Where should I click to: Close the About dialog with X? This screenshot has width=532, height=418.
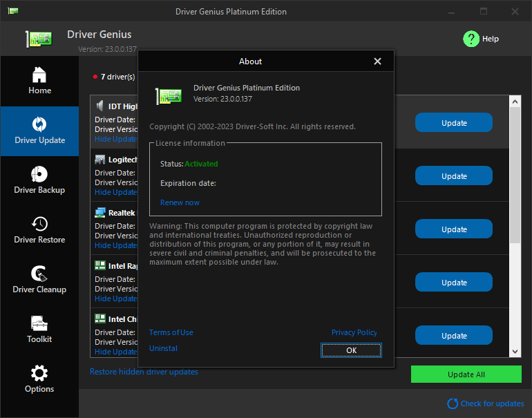pyautogui.click(x=377, y=61)
